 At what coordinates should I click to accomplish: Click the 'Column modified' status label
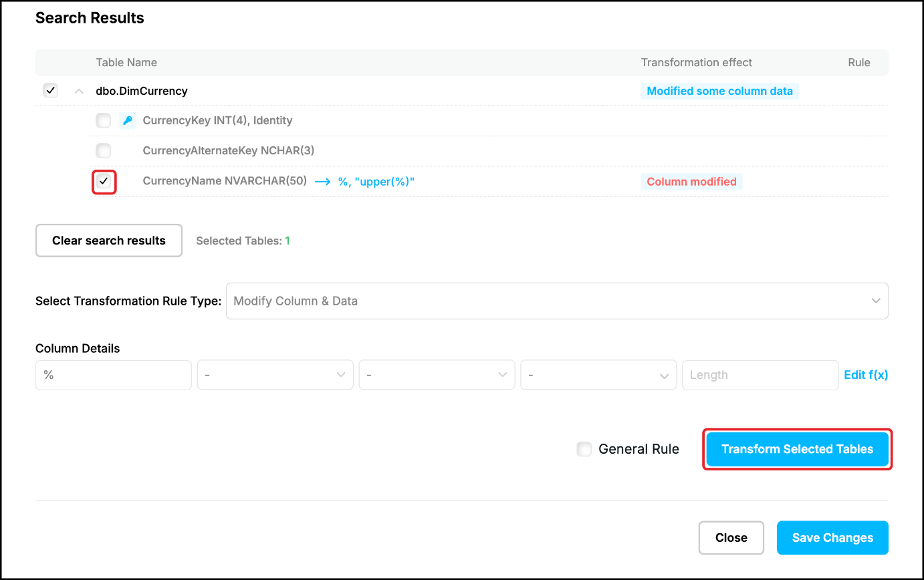point(691,182)
